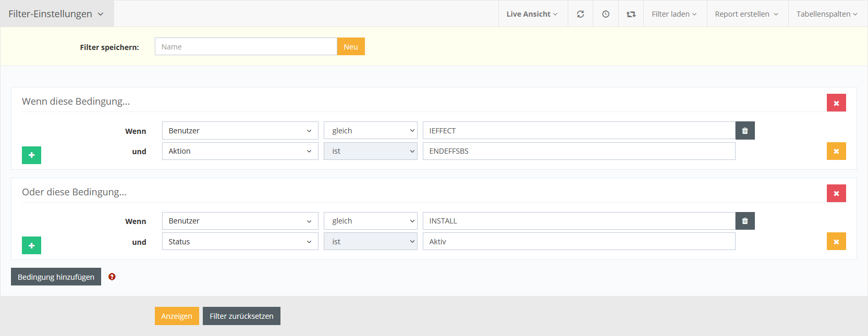Remove the 'Wenn diese Bedingung' block with red X
The width and height of the screenshot is (868, 336).
coord(836,103)
